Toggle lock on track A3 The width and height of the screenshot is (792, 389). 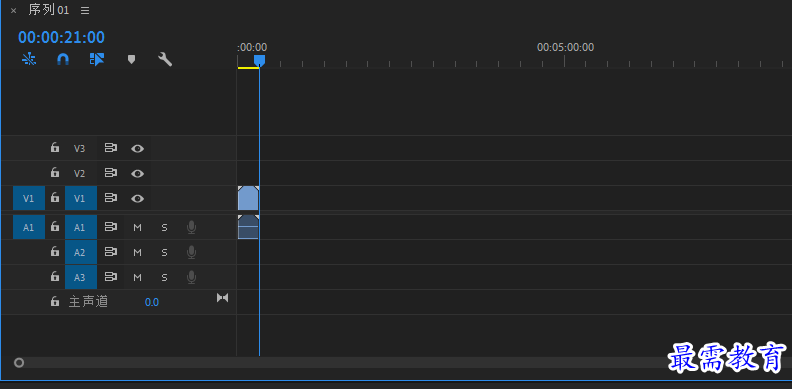[55, 276]
